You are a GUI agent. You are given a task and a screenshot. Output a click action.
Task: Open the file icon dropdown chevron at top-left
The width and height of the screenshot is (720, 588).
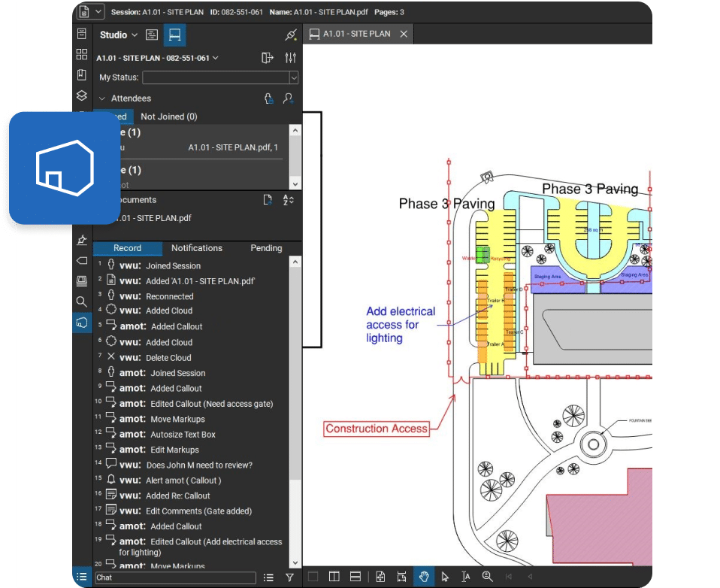point(98,12)
